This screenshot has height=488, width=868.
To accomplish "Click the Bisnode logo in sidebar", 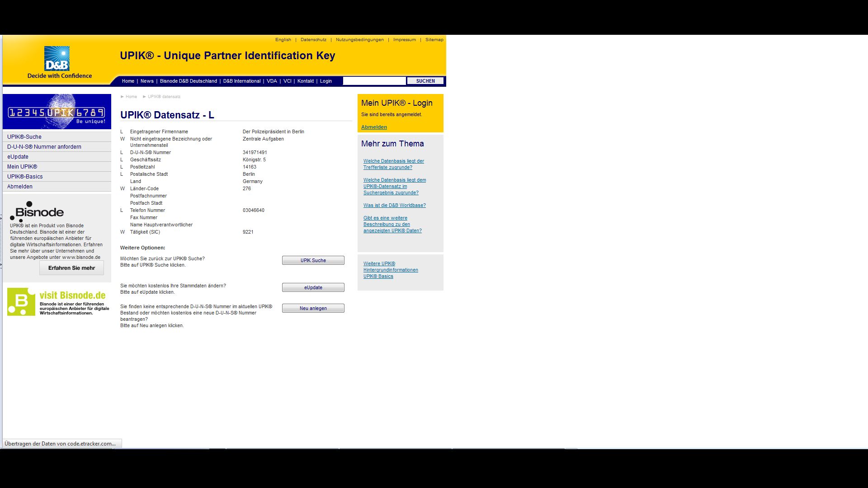I will point(37,211).
